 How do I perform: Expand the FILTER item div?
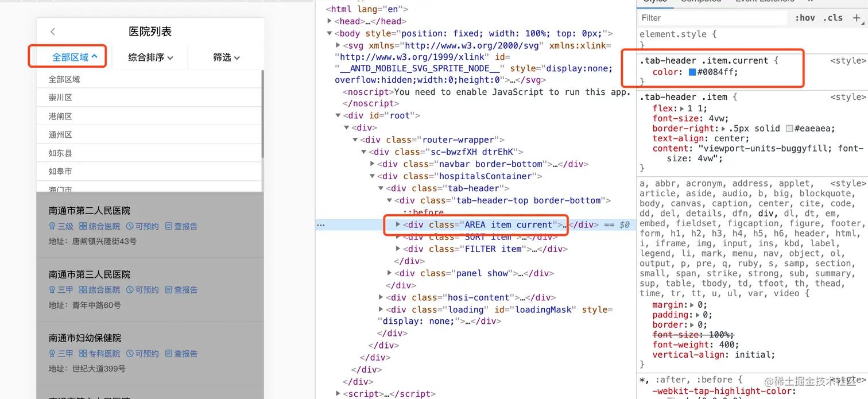398,249
